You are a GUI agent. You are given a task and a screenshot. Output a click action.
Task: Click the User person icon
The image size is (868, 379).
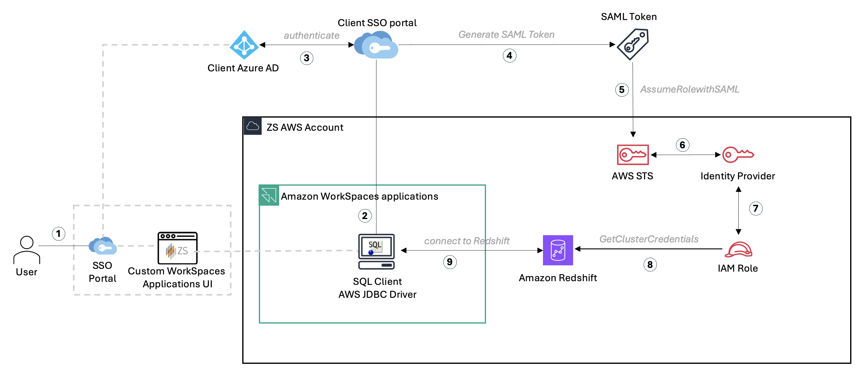(x=26, y=250)
